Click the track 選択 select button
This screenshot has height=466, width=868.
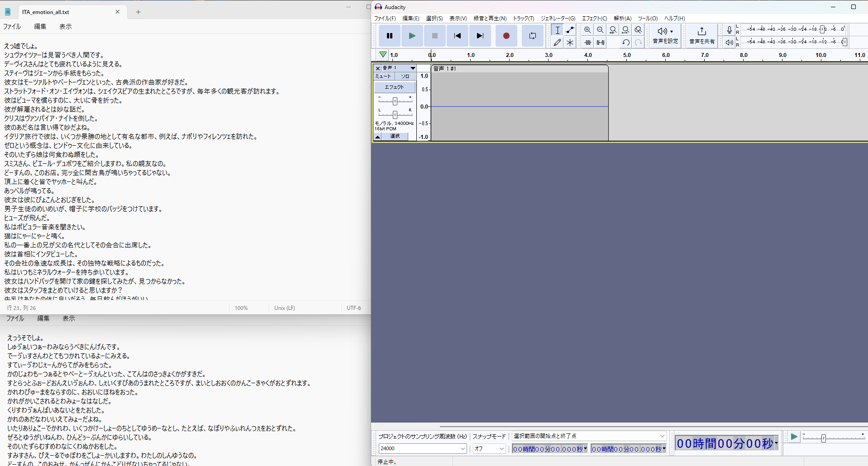[x=395, y=137]
